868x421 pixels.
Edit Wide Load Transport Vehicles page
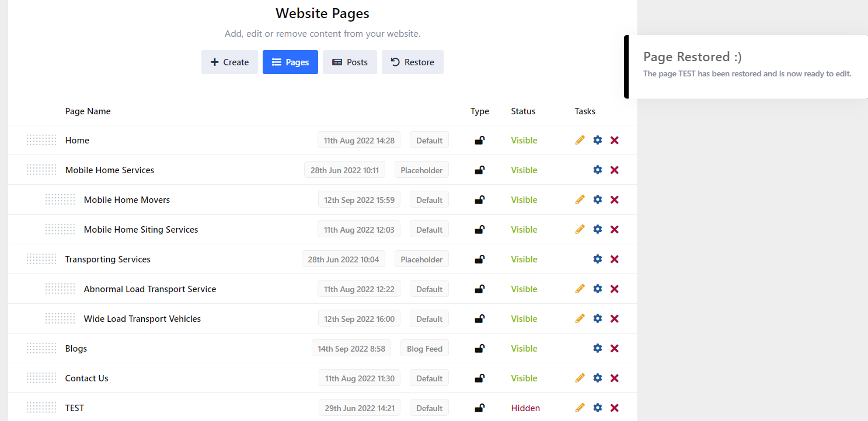coord(580,318)
